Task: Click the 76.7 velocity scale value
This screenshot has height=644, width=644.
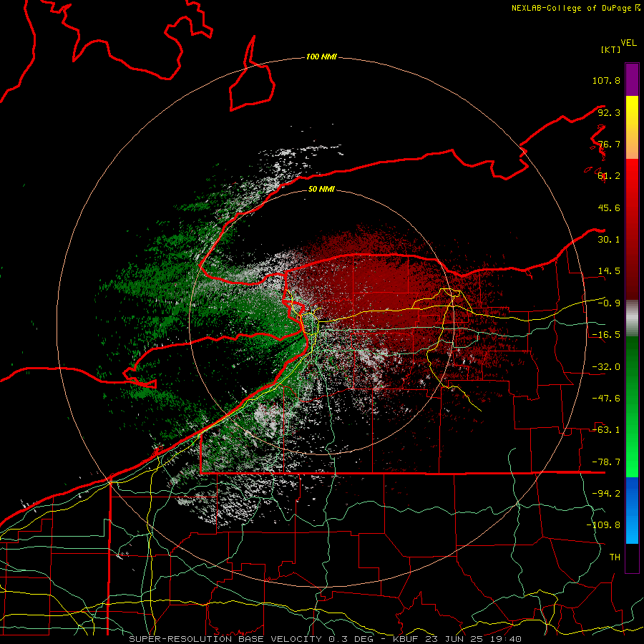Action: coord(609,144)
